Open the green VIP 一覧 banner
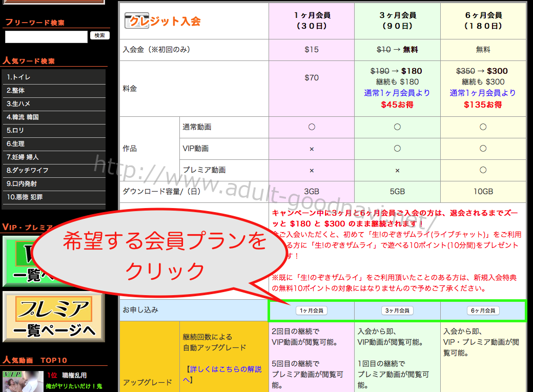This screenshot has height=392, width=533. (20, 261)
